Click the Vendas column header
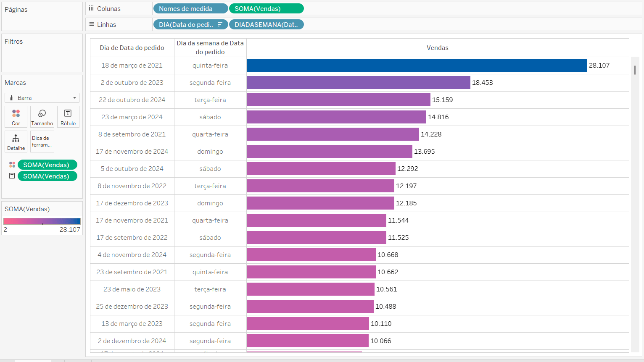This screenshot has width=644, height=362. (x=437, y=48)
